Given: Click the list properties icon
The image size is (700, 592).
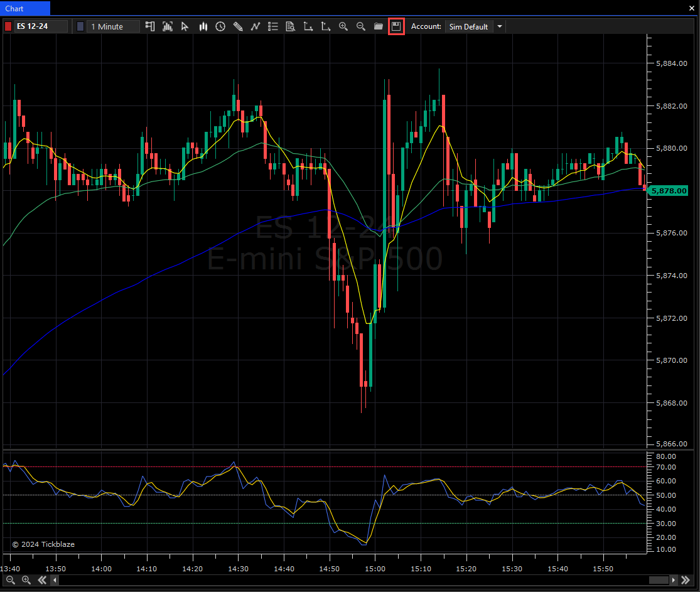Looking at the screenshot, I should pyautogui.click(x=272, y=26).
